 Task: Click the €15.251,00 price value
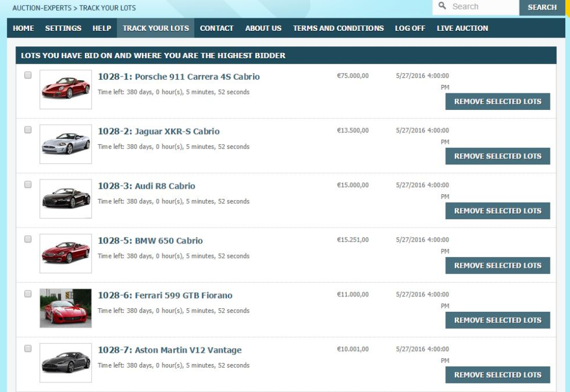353,239
